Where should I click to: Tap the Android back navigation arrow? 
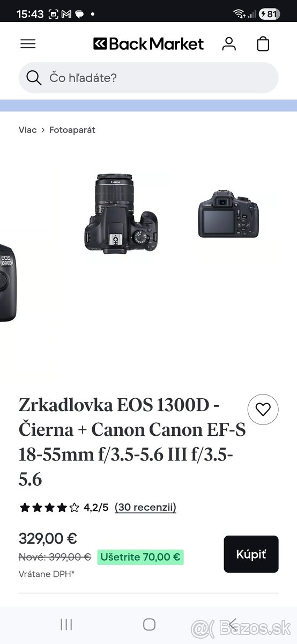(232, 624)
